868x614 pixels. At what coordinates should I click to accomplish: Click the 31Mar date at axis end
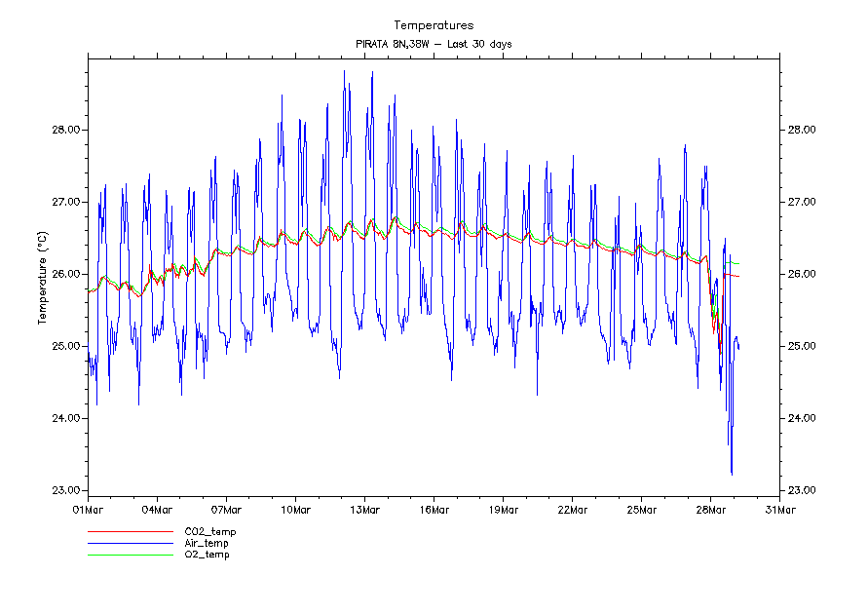tap(779, 509)
